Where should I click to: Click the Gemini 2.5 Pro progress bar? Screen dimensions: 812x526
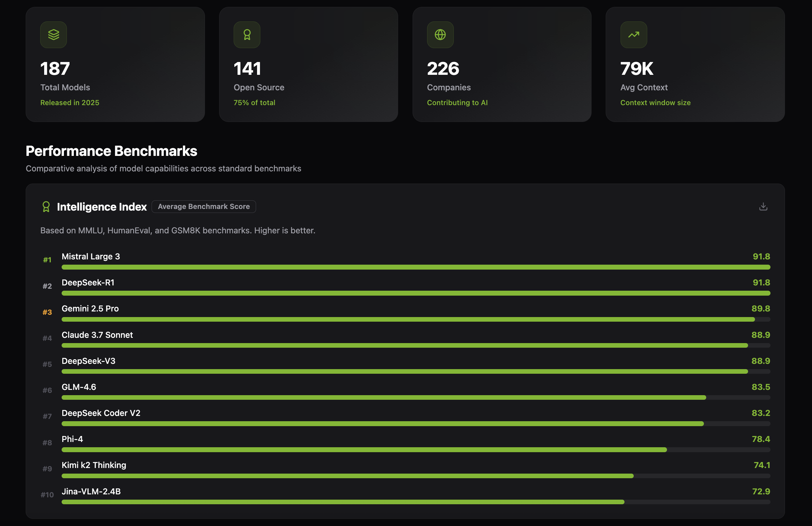[408, 320]
